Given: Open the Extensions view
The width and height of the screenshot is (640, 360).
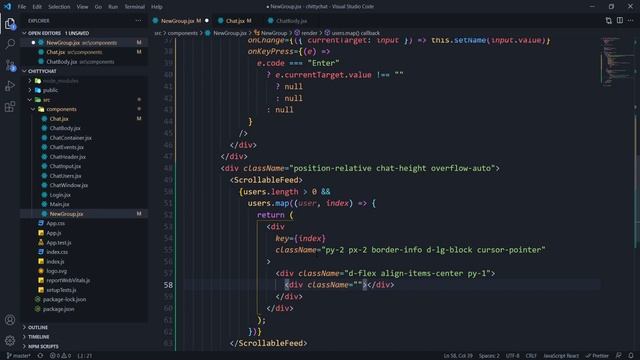Looking at the screenshot, I should pos(10,107).
